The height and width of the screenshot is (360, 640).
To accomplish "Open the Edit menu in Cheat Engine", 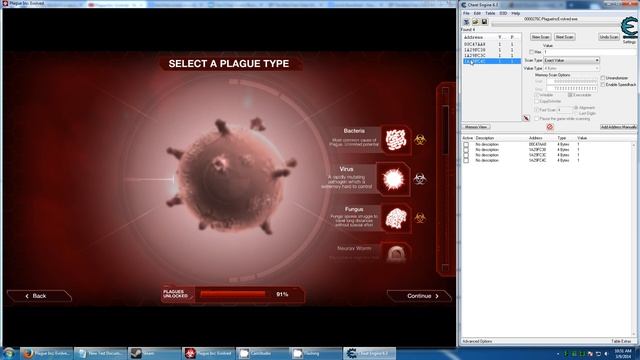I will [x=477, y=13].
